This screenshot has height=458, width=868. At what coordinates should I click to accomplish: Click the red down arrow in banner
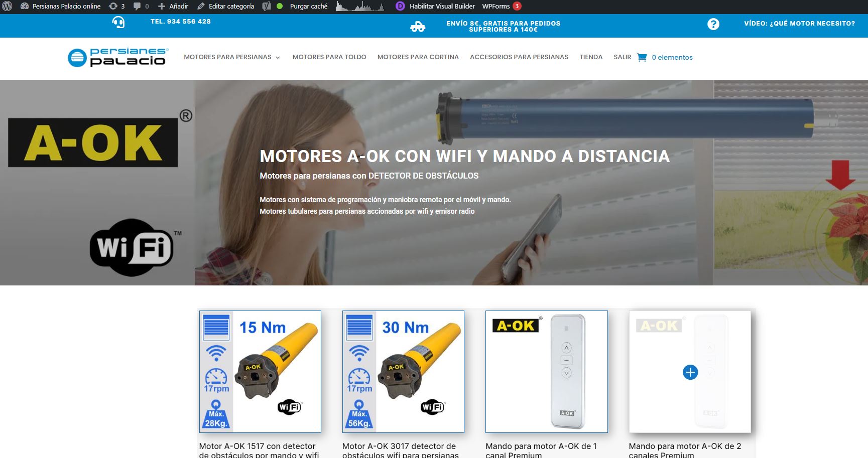[x=840, y=175]
